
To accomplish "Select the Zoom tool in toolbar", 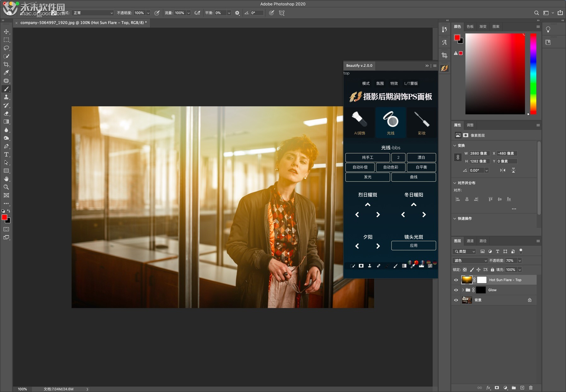I will pyautogui.click(x=6, y=187).
